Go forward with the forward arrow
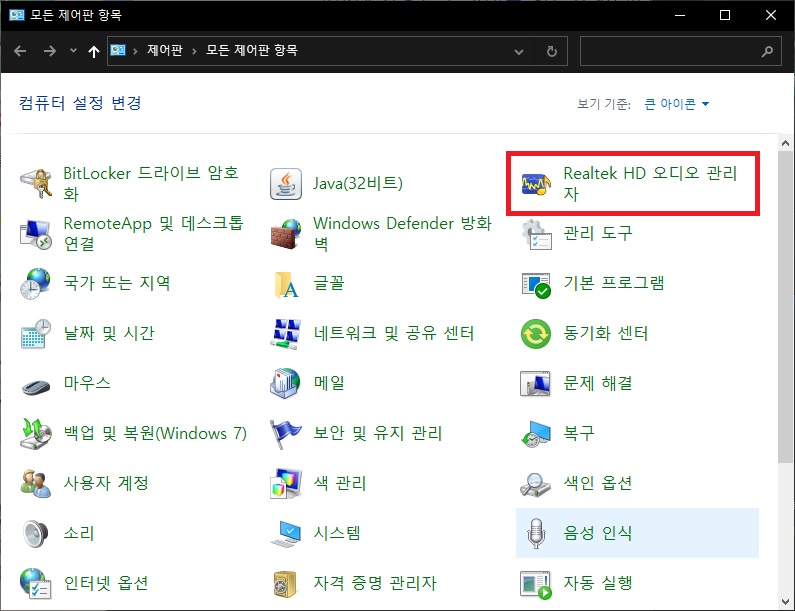 [x=49, y=51]
